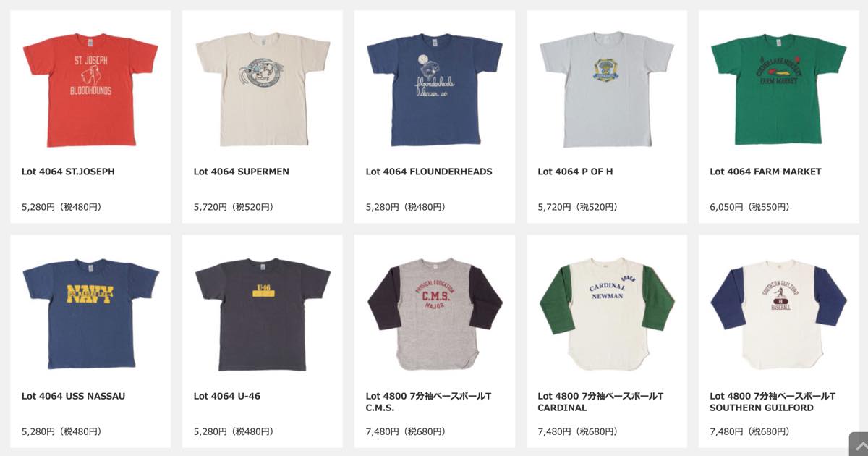
Task: Open the light gray P OF H t-shirt image
Action: pos(607,90)
